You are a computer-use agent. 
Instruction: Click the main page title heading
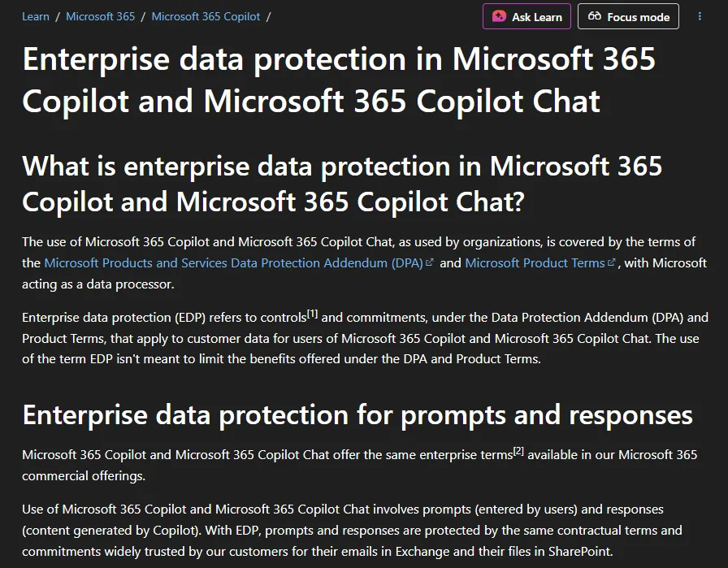click(339, 80)
